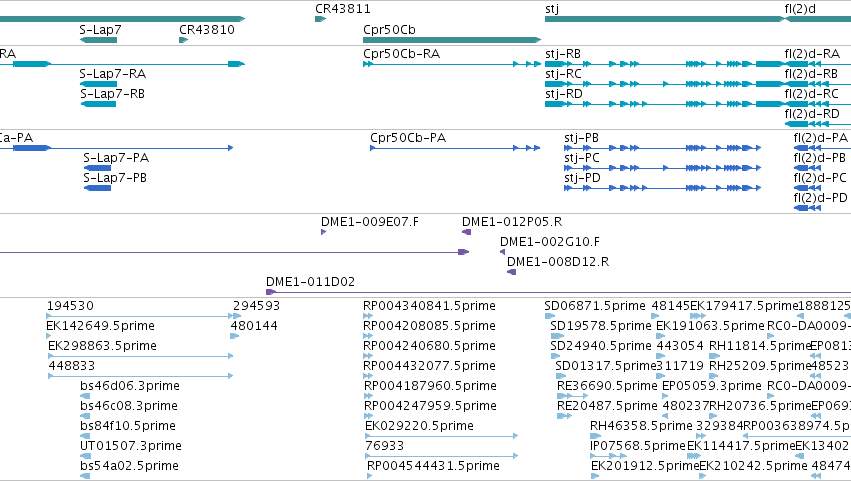Click the stj-PB label

(581, 138)
